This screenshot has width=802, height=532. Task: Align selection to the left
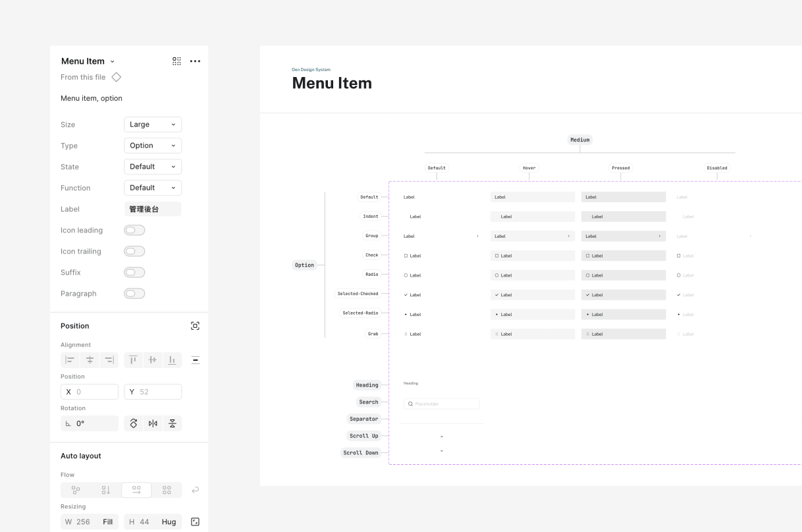pos(70,359)
